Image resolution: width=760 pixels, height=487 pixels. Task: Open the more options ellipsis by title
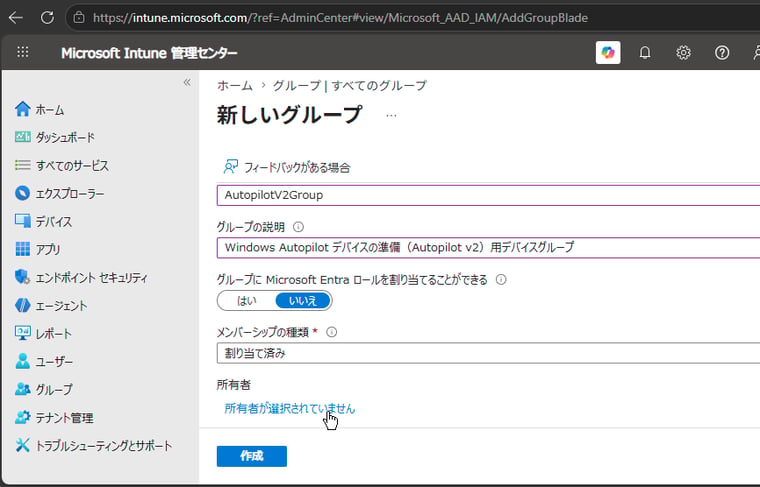(x=391, y=116)
